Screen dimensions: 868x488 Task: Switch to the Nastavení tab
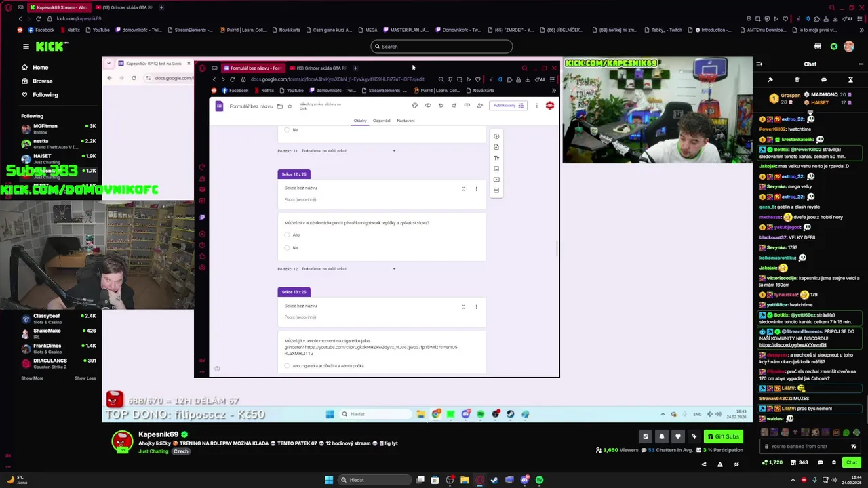[406, 121]
